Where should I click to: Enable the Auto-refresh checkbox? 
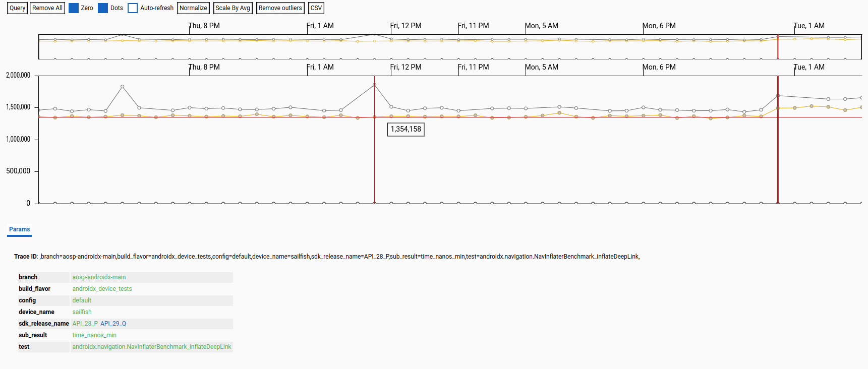tap(133, 8)
